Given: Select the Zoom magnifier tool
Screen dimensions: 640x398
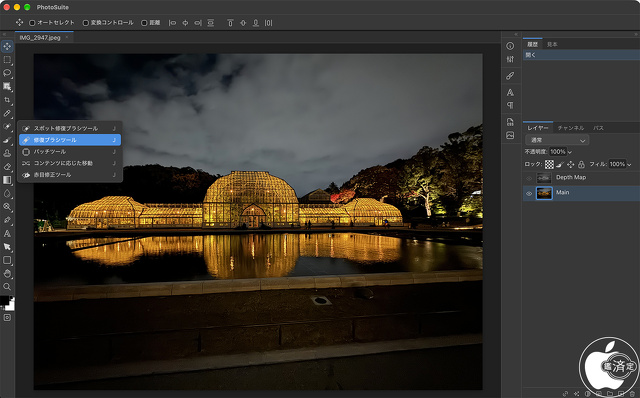Looking at the screenshot, I should [x=7, y=287].
